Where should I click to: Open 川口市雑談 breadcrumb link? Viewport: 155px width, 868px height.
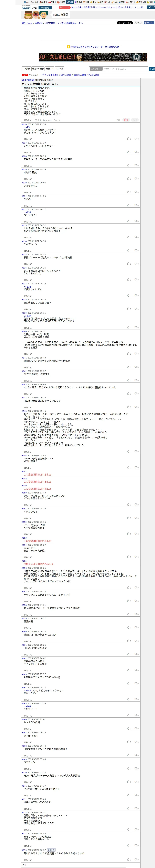pos(50,23)
